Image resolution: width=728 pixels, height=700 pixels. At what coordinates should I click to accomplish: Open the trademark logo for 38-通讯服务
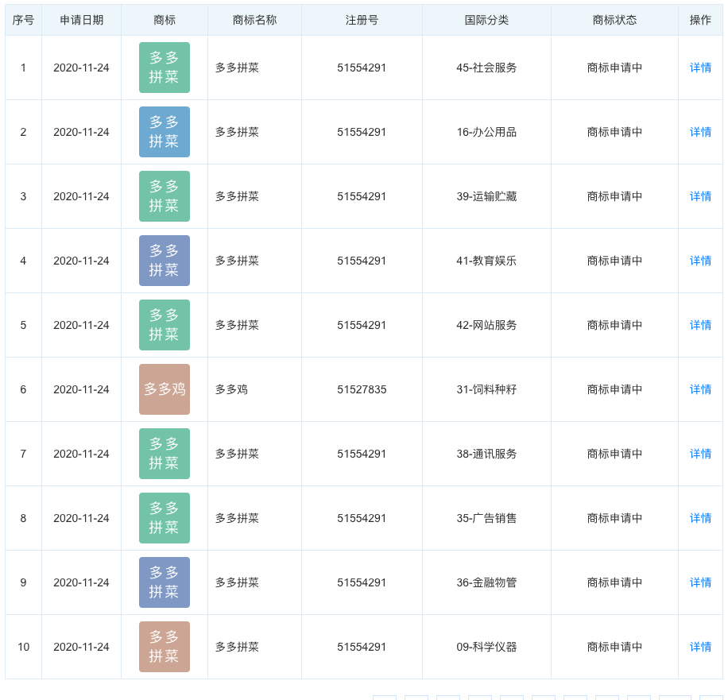coord(165,454)
